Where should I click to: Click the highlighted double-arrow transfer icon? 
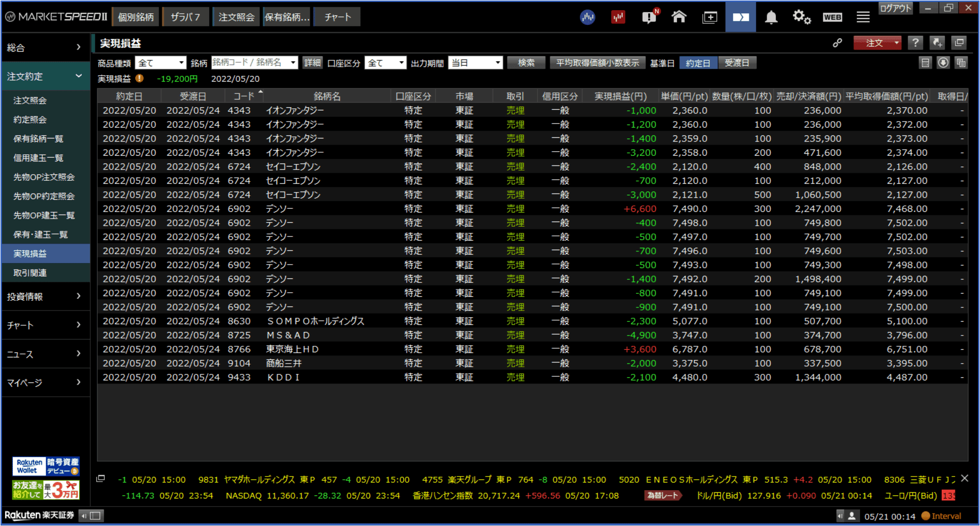click(x=741, y=17)
